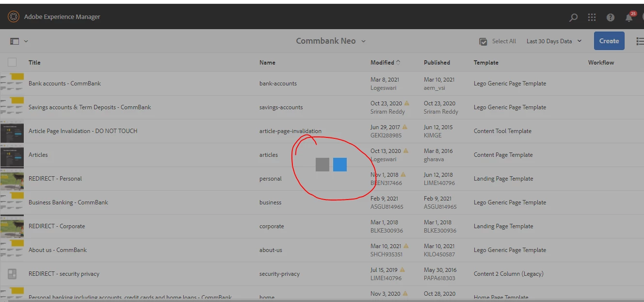This screenshot has width=644, height=302.
Task: Open Business Banking - CommBank title
Action: [68, 202]
